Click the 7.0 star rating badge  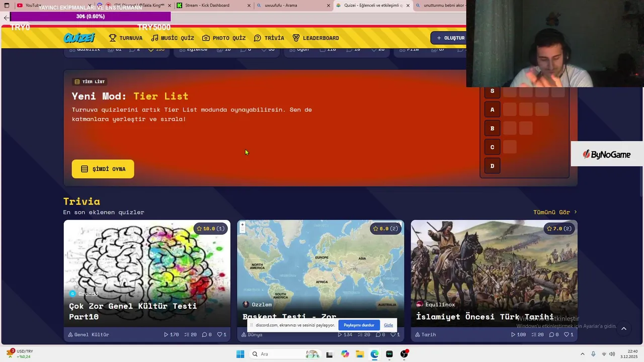point(558,229)
